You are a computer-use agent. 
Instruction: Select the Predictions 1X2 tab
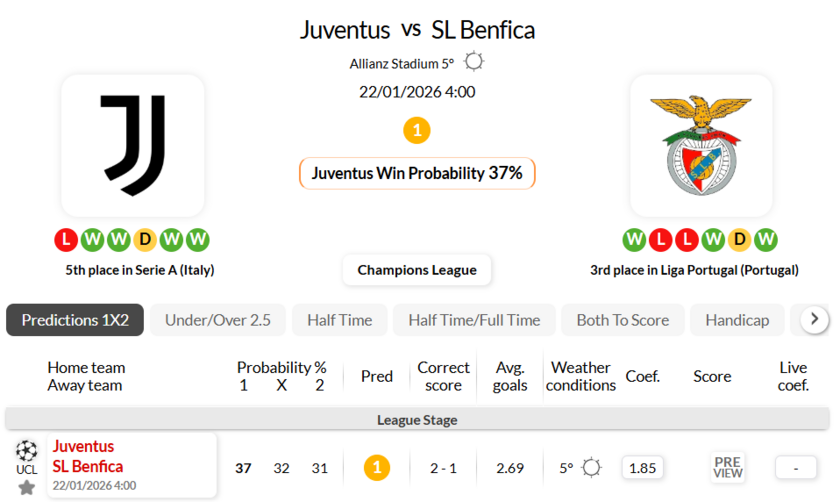coord(75,320)
